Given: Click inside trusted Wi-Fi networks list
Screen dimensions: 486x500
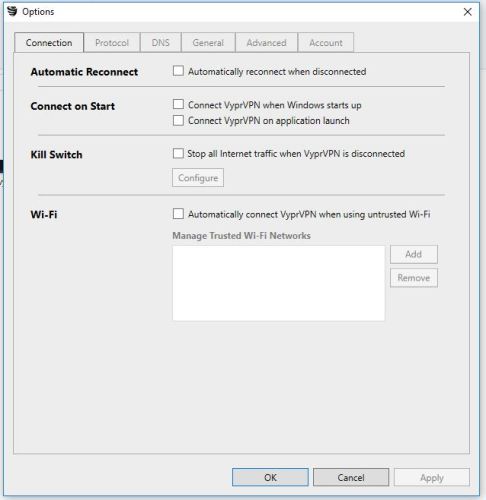Looking at the screenshot, I should pos(279,283).
